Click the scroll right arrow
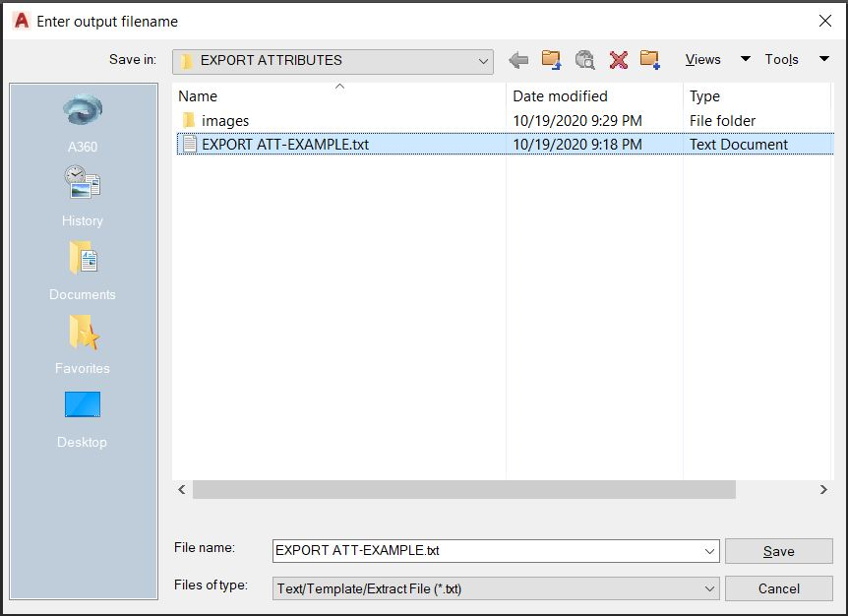Viewport: 848px width, 616px height. [823, 489]
